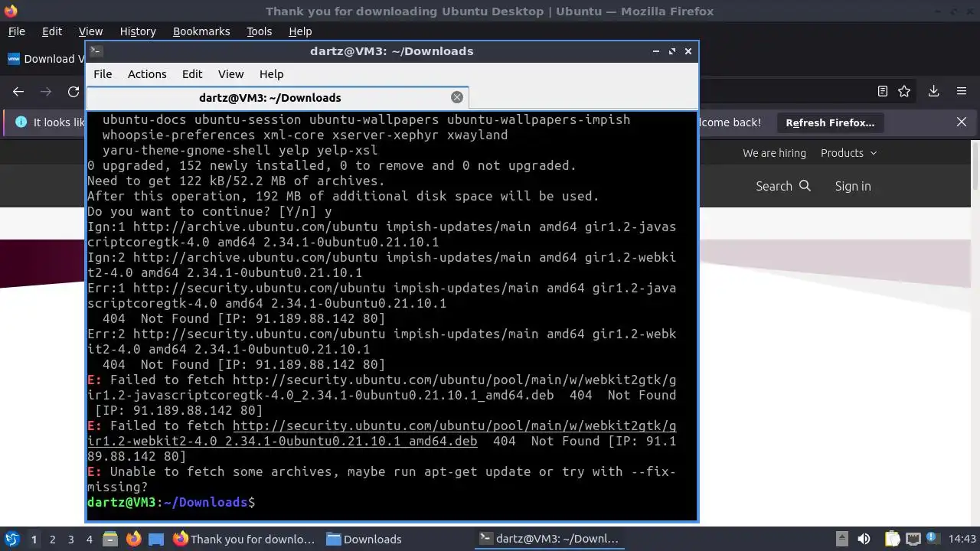
Task: Open the Firefox downloads panel
Action: click(x=934, y=91)
